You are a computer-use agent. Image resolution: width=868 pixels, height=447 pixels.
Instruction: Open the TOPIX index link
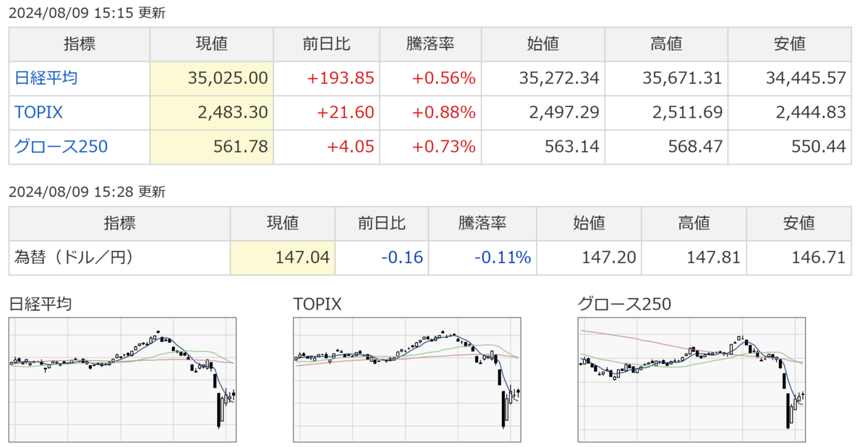pos(38,113)
